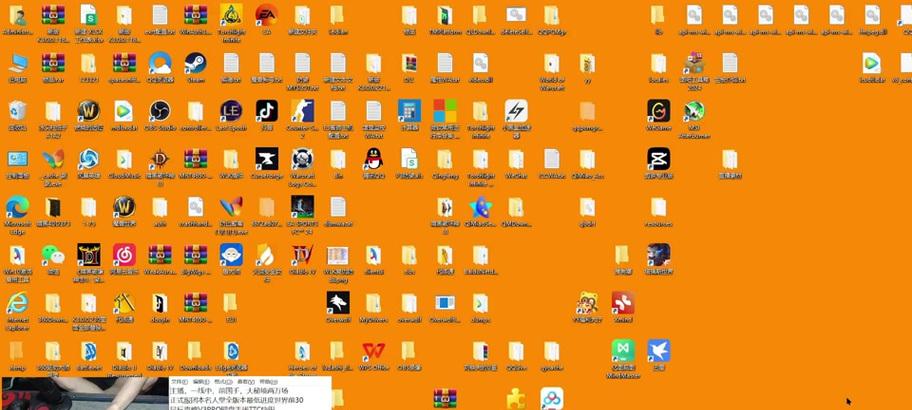Open the WeChat green chat bubbles icon

click(53, 255)
